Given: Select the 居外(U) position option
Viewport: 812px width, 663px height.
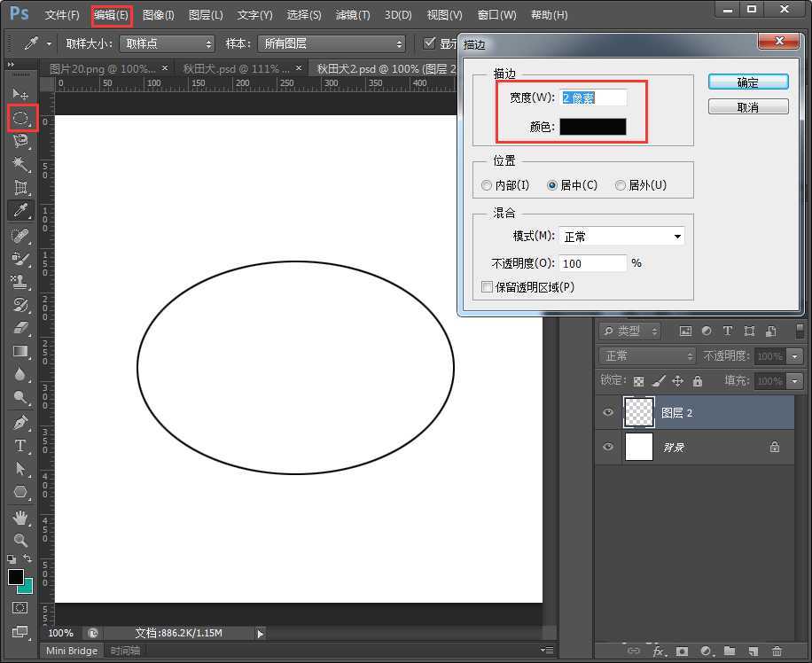Looking at the screenshot, I should pos(621,185).
